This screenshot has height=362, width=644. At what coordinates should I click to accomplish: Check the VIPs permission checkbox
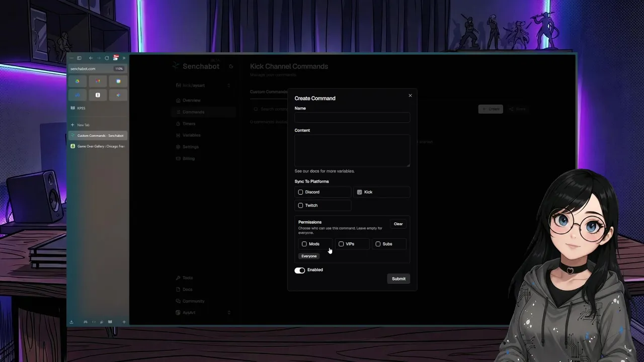coord(341,244)
